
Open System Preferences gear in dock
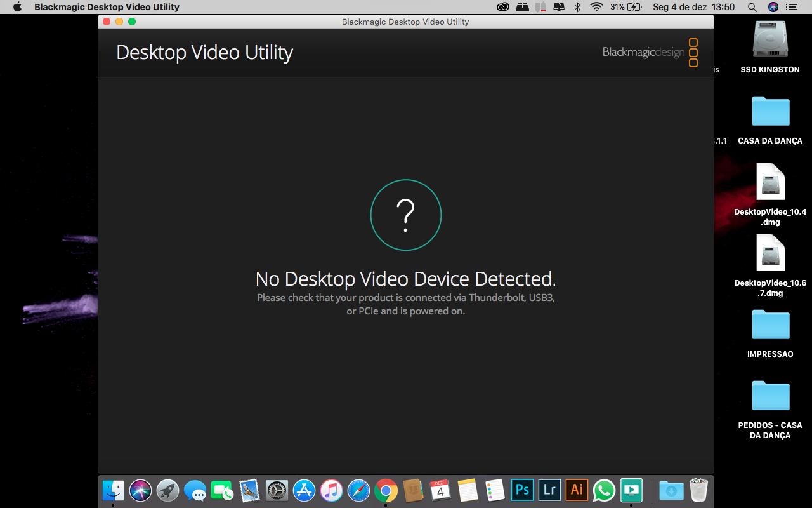(277, 490)
